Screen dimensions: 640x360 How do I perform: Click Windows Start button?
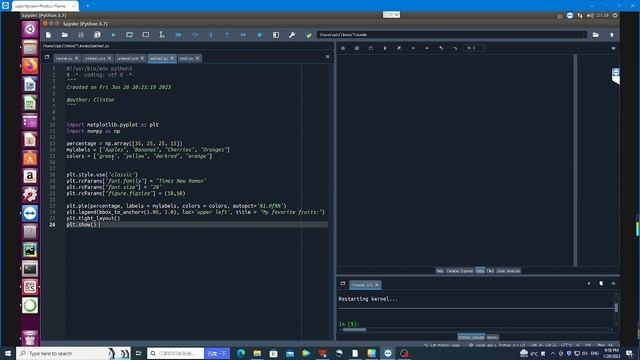point(8,353)
